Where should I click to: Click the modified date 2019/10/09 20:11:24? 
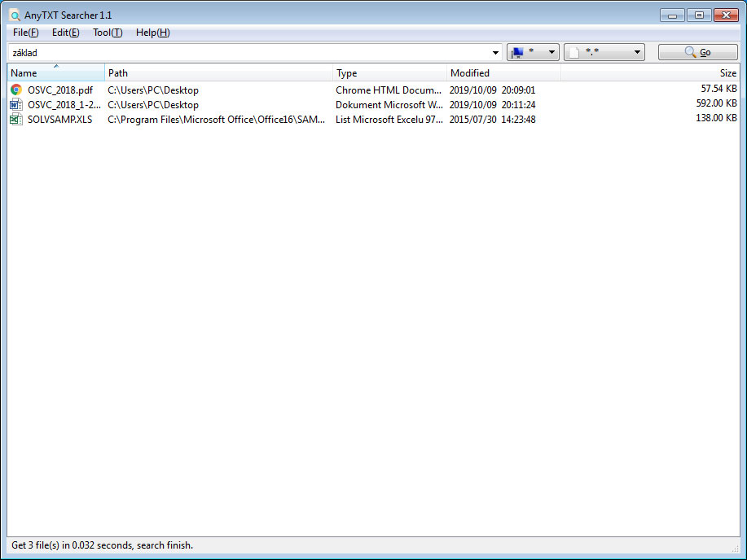tap(492, 105)
